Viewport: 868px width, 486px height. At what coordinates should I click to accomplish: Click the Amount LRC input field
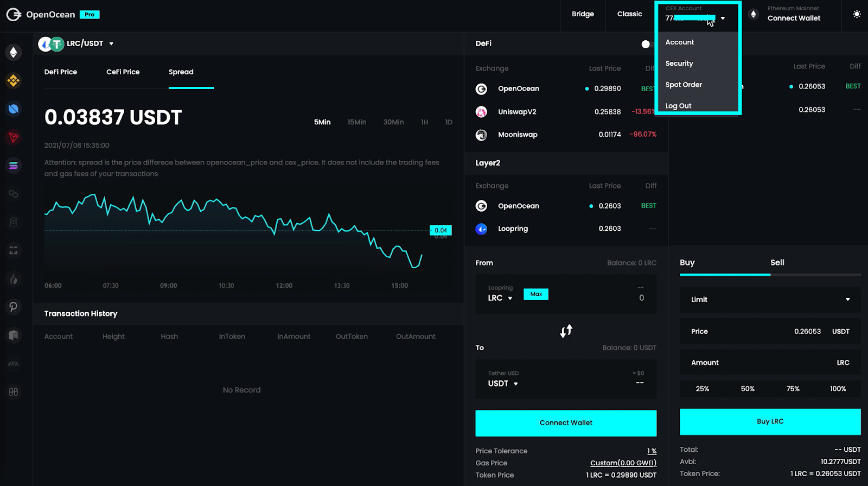770,363
